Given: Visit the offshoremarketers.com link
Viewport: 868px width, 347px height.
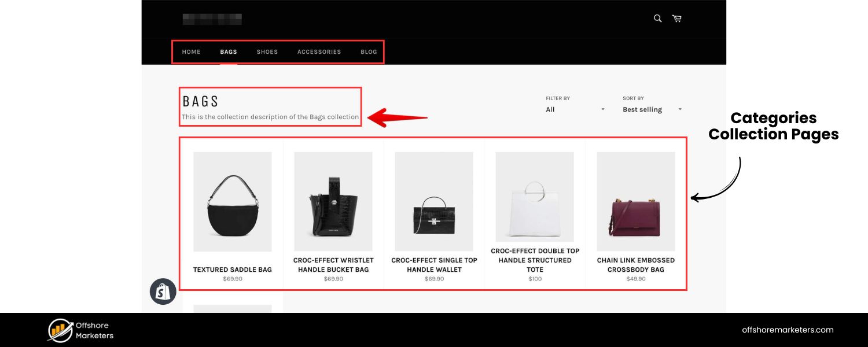Looking at the screenshot, I should (788, 330).
